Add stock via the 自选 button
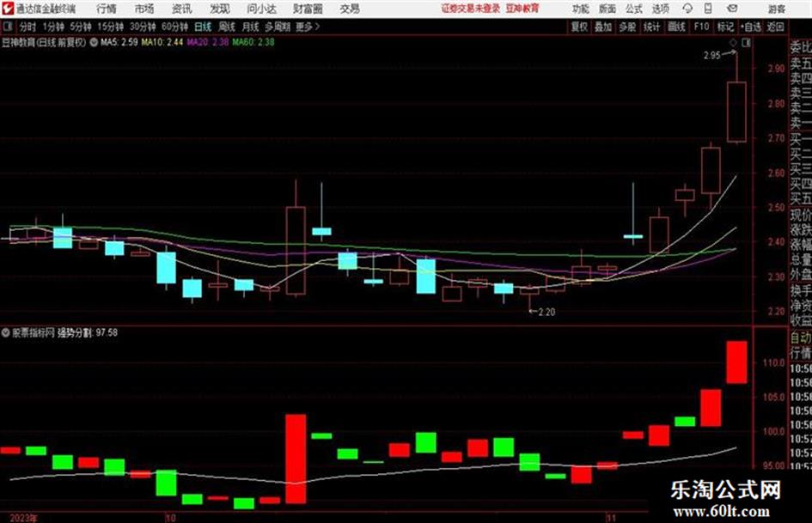The height and width of the screenshot is (523, 812). point(751,27)
